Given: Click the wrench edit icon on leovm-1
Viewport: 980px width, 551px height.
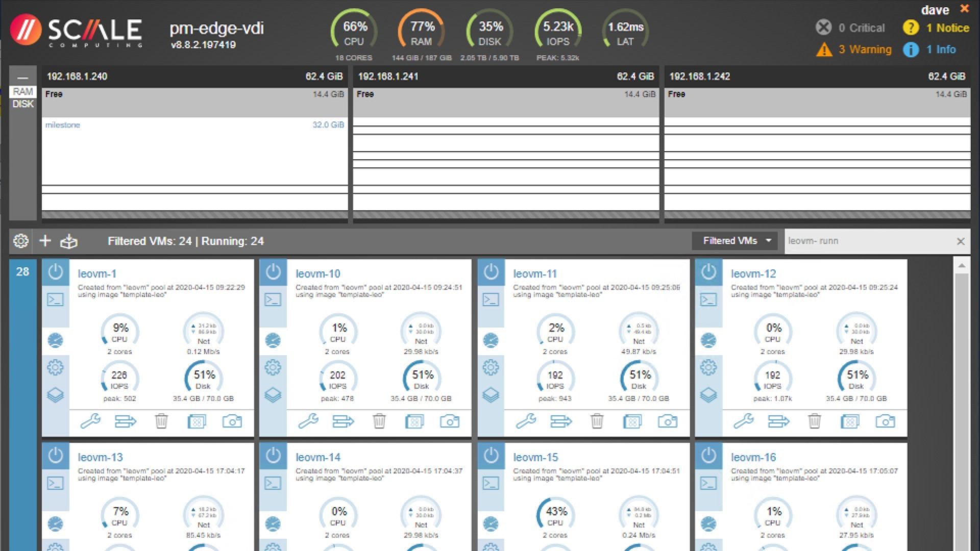Looking at the screenshot, I should (90, 421).
